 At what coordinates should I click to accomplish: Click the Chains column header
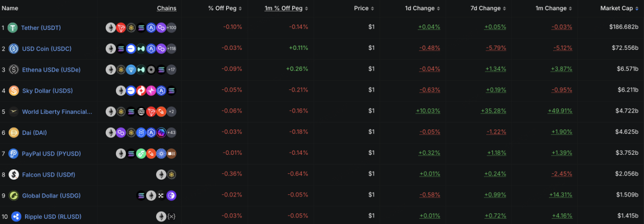click(x=167, y=8)
